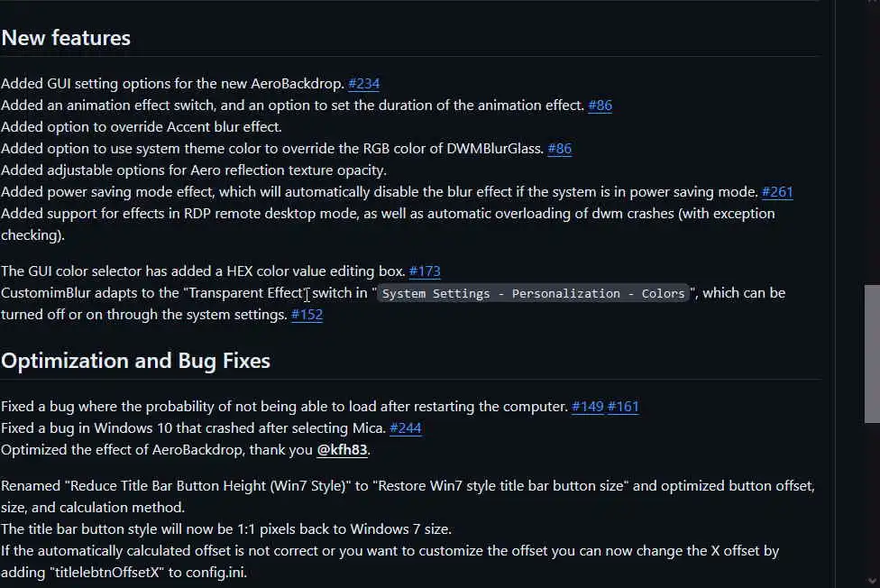
Task: Open issue #261 about power saving mode
Action: (777, 192)
